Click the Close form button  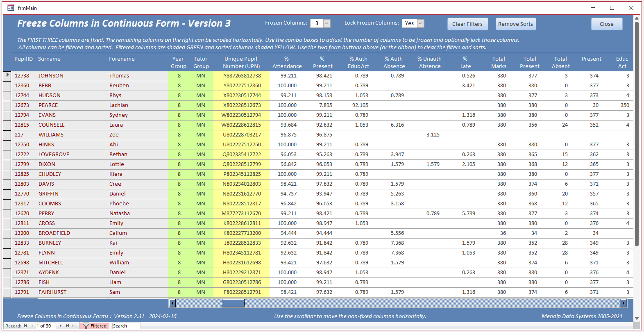(x=607, y=24)
